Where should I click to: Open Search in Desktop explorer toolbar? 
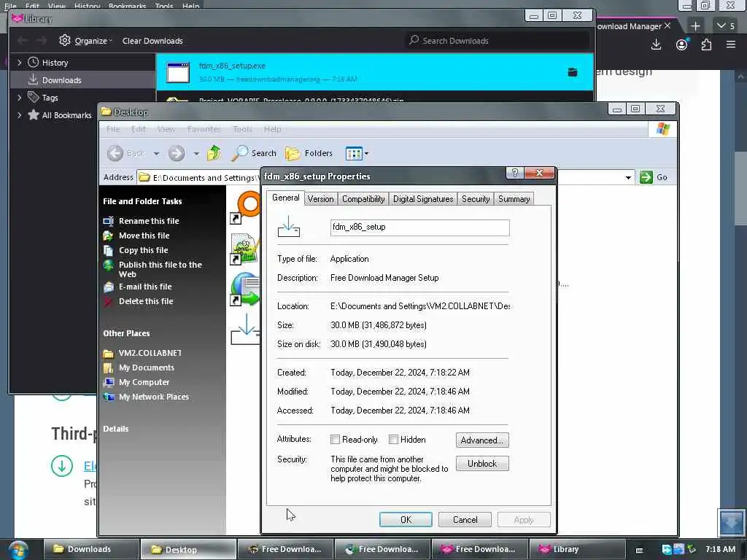[x=254, y=153]
